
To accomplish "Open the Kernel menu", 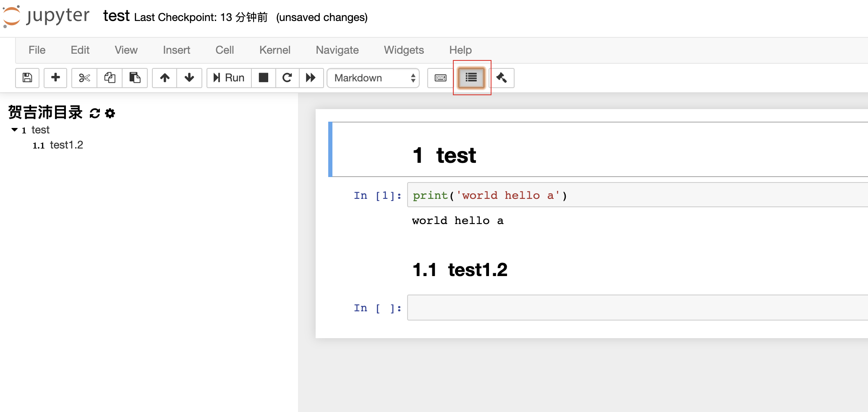I will click(x=275, y=50).
